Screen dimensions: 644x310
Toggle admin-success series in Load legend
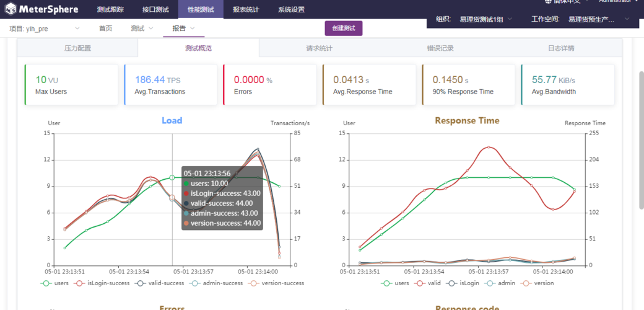click(x=215, y=283)
